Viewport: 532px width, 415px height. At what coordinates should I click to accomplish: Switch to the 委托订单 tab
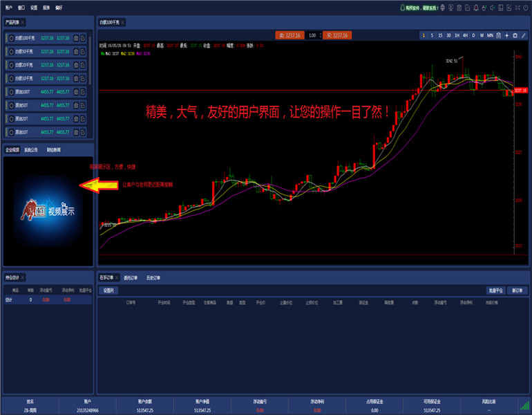[x=131, y=278]
